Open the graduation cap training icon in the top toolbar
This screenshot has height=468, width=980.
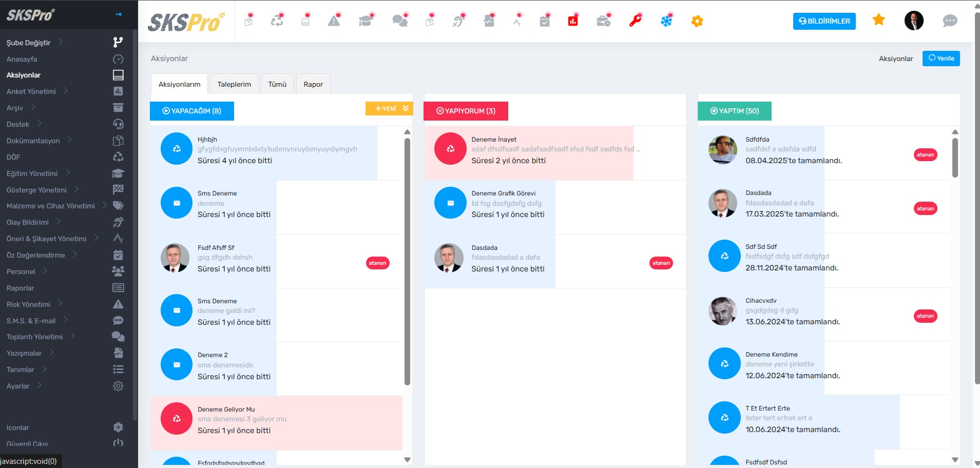click(366, 21)
